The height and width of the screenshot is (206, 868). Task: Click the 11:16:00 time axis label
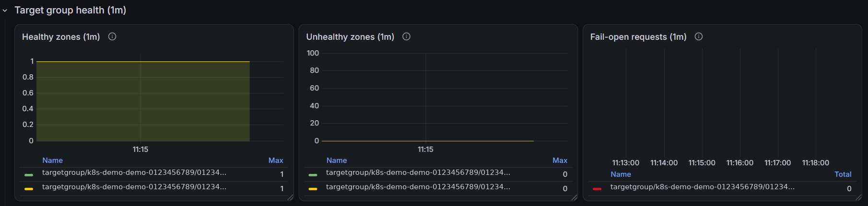(740, 163)
